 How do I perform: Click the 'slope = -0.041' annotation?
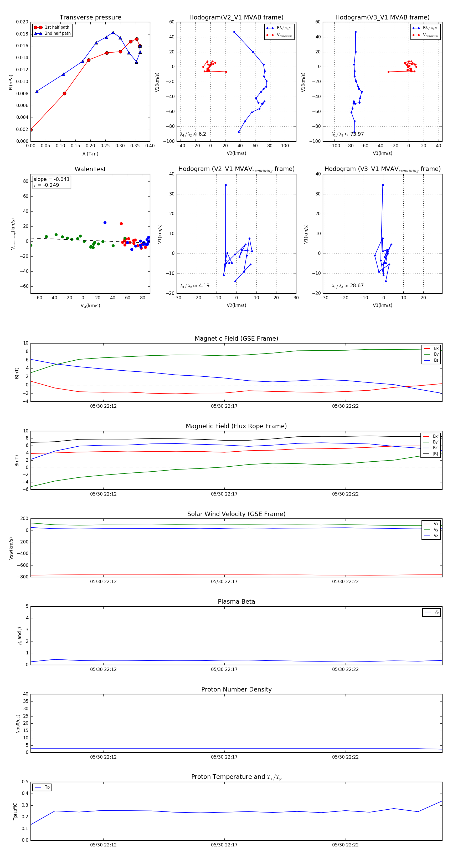[52, 179]
